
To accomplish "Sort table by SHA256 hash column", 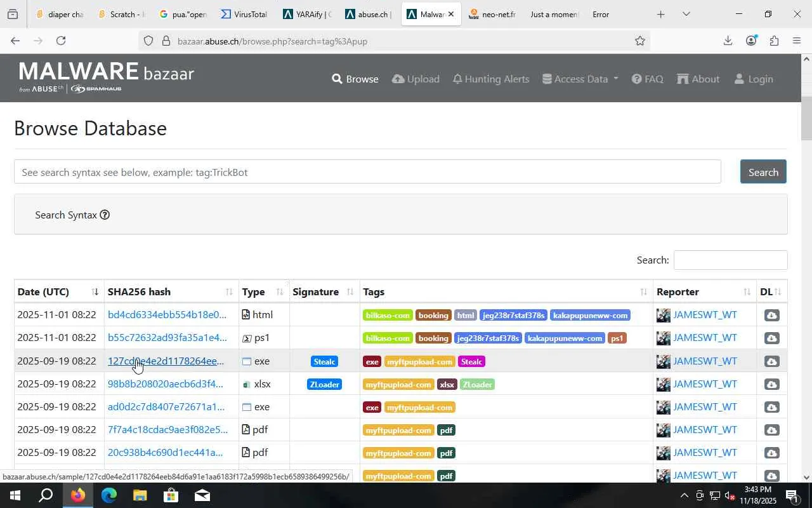I will click(x=171, y=291).
